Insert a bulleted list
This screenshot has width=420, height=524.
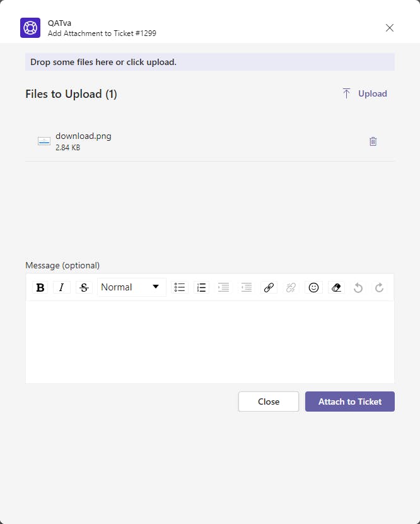[x=180, y=287]
